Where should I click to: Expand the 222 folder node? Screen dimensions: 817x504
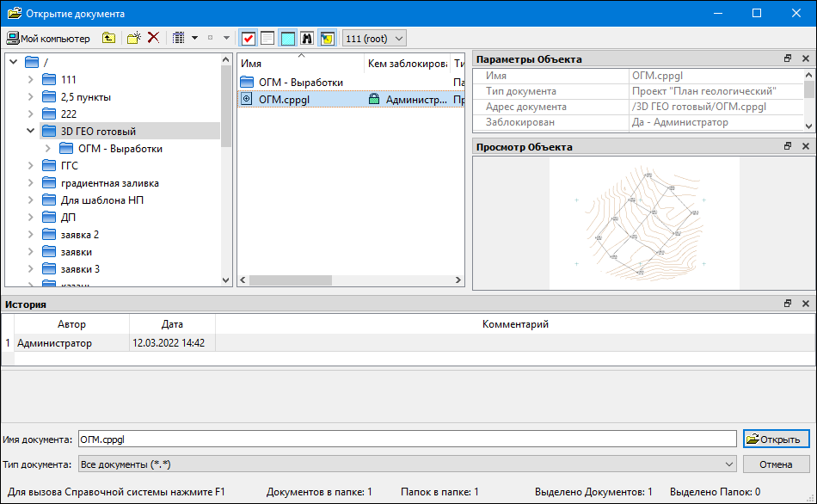coord(30,114)
